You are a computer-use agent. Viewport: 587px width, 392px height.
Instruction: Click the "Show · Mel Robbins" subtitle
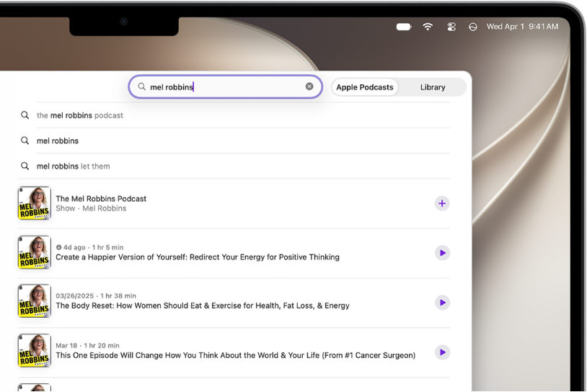(91, 208)
